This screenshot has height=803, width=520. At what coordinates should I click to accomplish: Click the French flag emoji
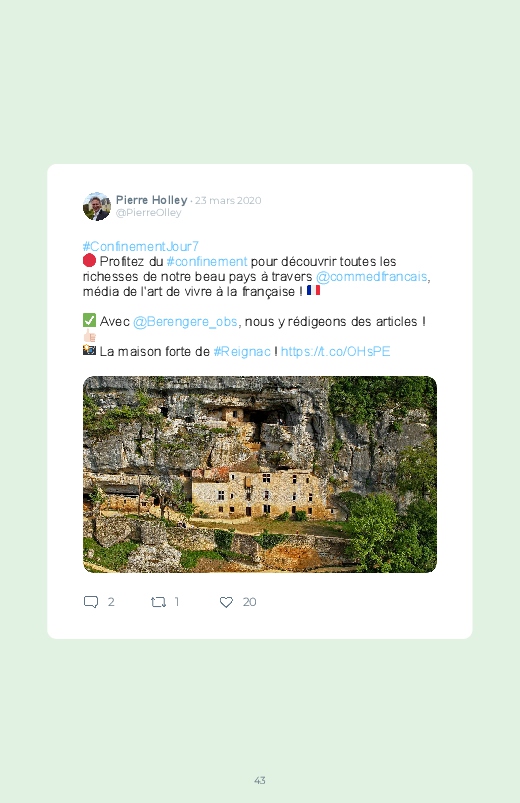click(314, 290)
